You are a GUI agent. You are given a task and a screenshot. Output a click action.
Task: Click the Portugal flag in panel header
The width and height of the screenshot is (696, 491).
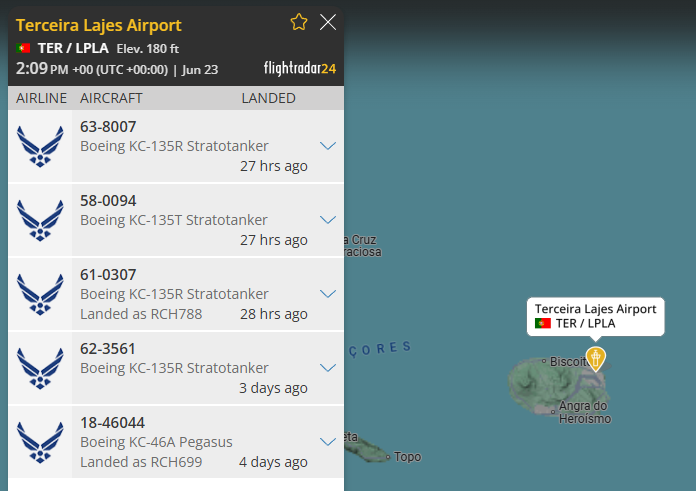(x=23, y=48)
